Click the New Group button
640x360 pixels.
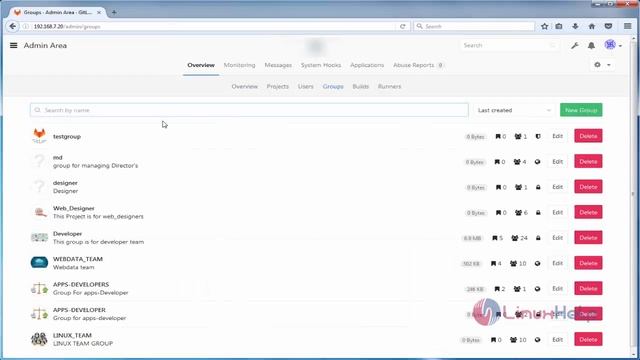(581, 110)
